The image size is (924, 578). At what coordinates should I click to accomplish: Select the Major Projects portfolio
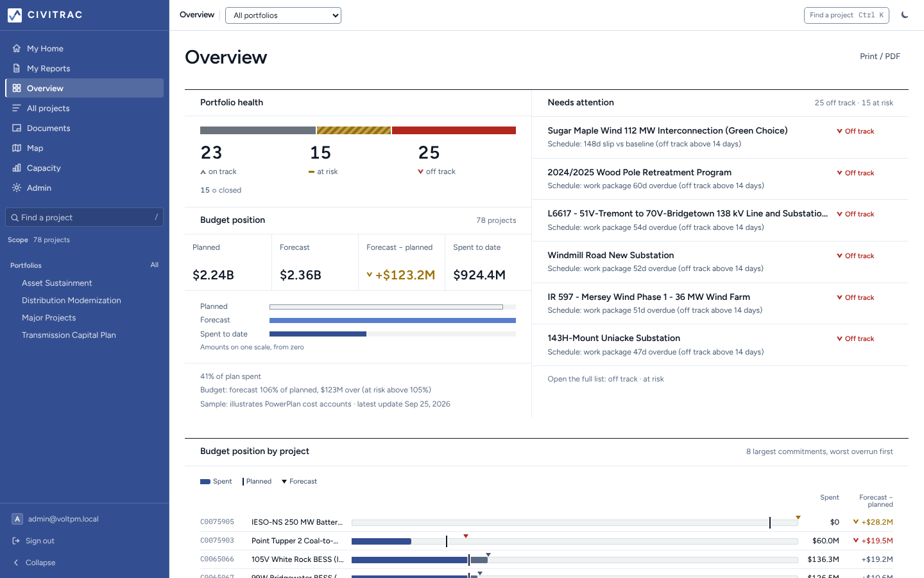(x=49, y=317)
